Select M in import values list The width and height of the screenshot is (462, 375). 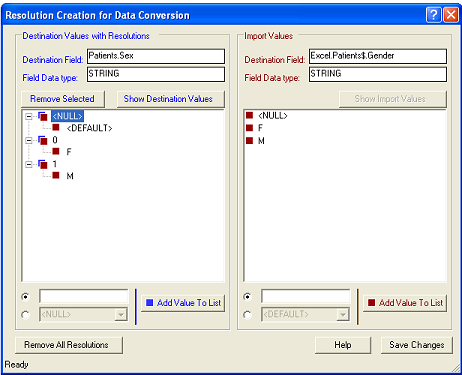pyautogui.click(x=261, y=141)
